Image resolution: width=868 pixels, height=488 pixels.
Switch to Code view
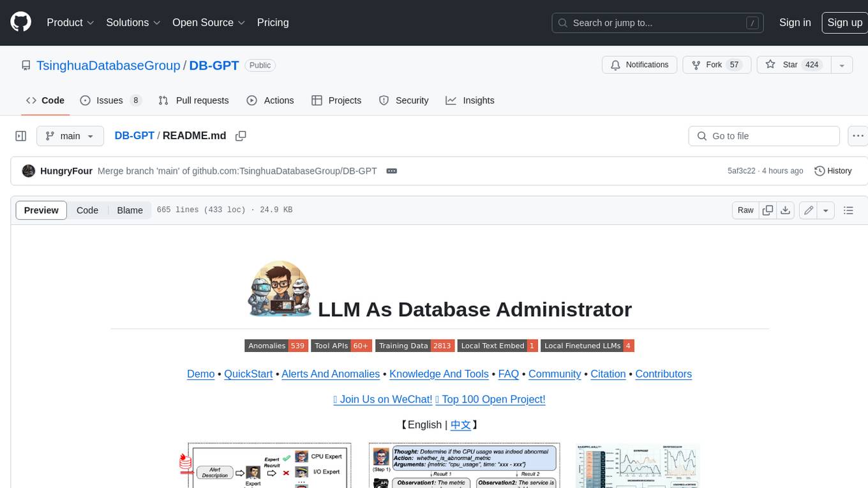87,210
